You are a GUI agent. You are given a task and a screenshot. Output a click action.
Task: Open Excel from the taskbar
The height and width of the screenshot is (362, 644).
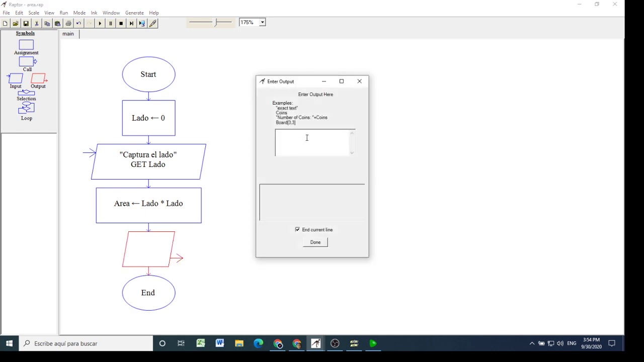click(x=201, y=343)
